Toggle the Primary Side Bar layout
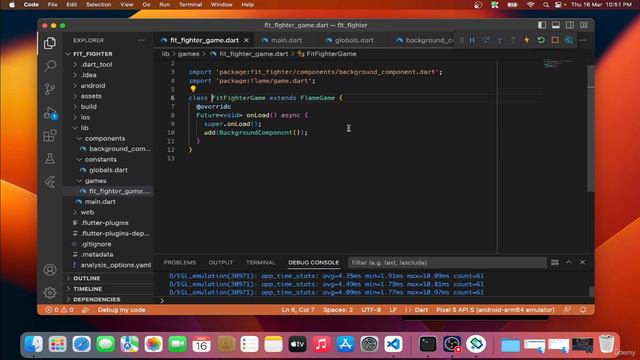Screen dimensions: 640x360 542,25
